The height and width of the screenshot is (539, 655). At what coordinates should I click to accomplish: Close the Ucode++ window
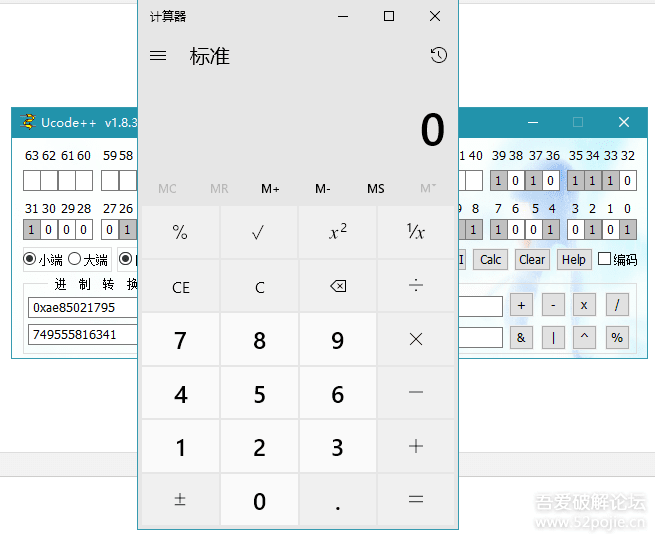tap(624, 122)
